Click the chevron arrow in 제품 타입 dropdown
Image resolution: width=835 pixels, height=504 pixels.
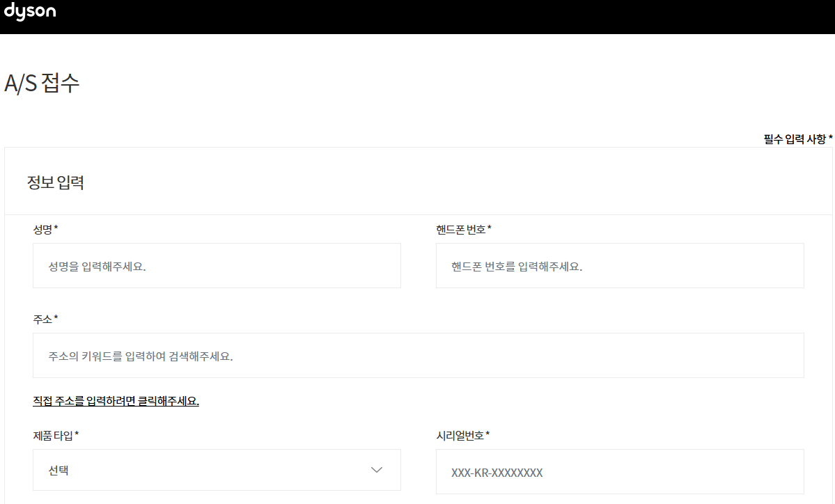pos(377,470)
